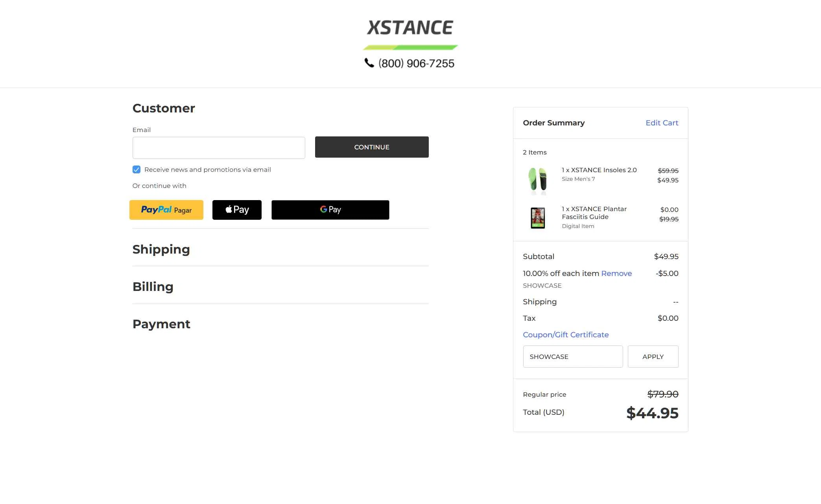Click the XSTANCE Insoles 2.0 product image
The width and height of the screenshot is (821, 504).
(x=537, y=180)
